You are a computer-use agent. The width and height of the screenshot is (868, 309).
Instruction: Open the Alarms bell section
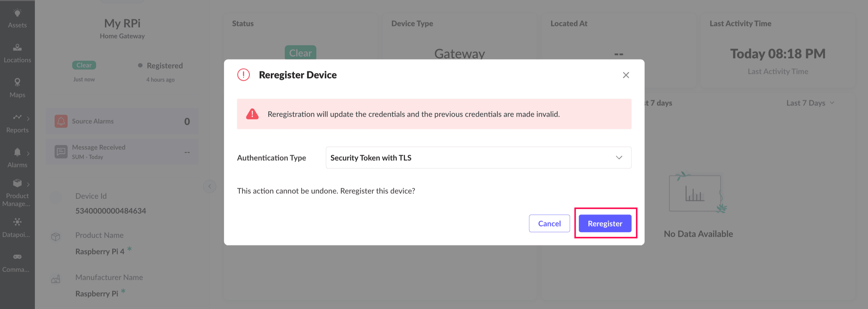[x=17, y=158]
